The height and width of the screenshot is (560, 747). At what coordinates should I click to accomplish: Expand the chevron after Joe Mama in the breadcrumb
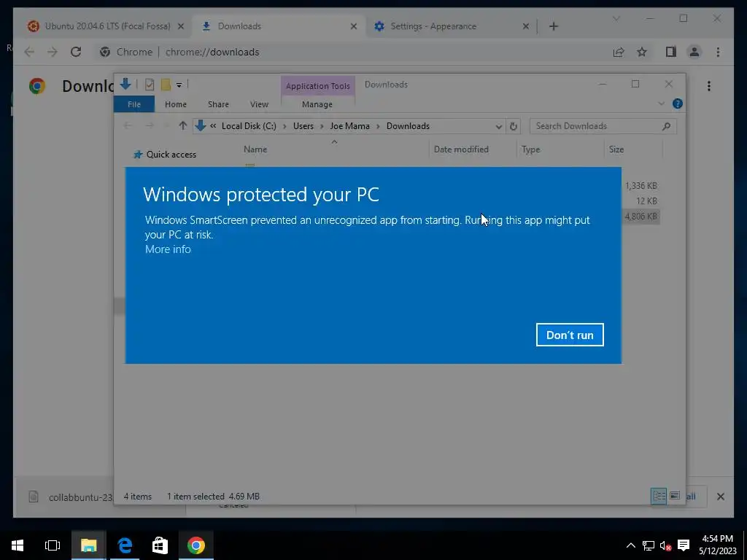379,126
